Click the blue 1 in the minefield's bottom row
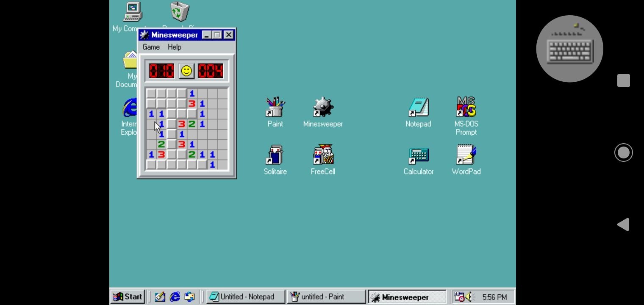Viewport: 644px width, 305px height. coord(212,165)
